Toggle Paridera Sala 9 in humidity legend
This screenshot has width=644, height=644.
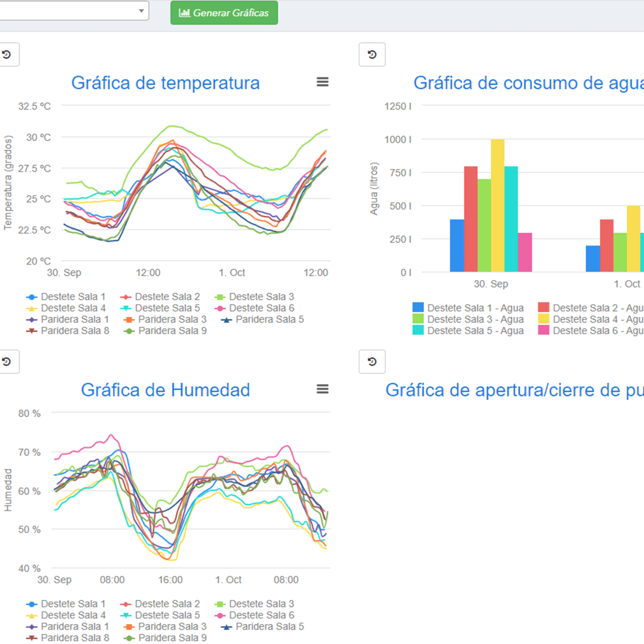coord(165,638)
